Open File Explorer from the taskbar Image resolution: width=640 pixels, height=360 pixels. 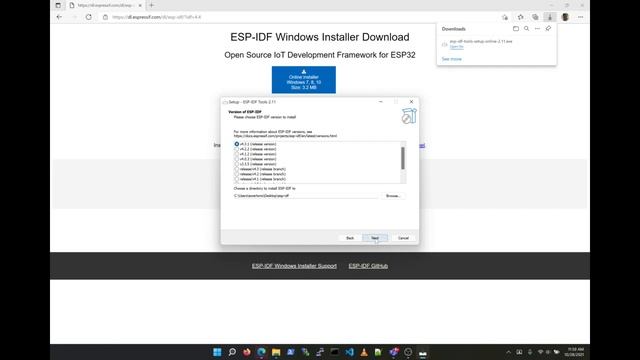[276, 352]
